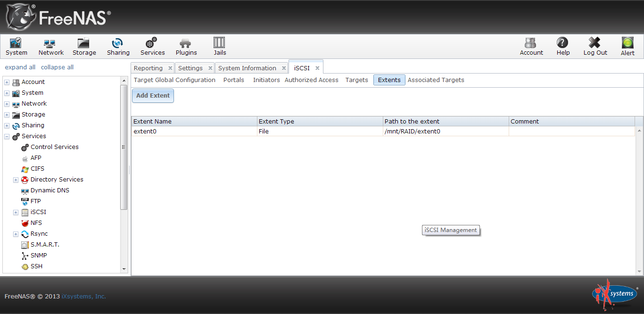Open the Authorized Access sub-tab
Screen dimensions: 644x314
312,80
